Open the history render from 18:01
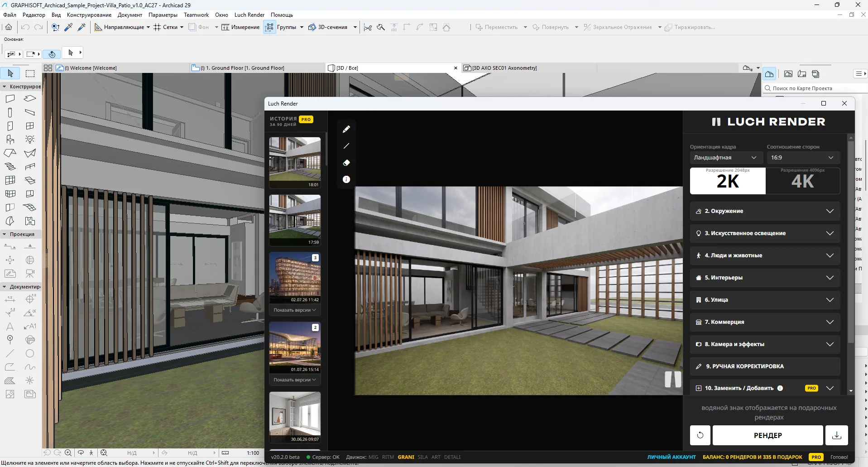This screenshot has height=467, width=868. coord(295,163)
